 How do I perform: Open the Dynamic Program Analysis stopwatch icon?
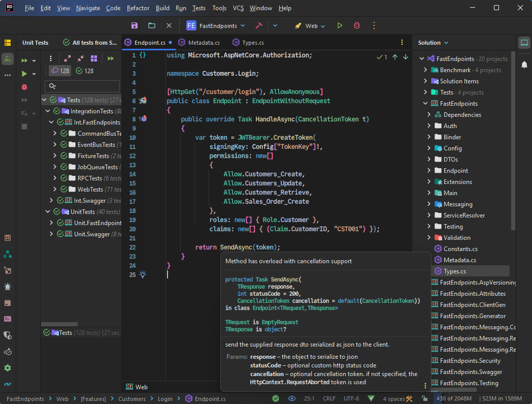(x=7, y=352)
